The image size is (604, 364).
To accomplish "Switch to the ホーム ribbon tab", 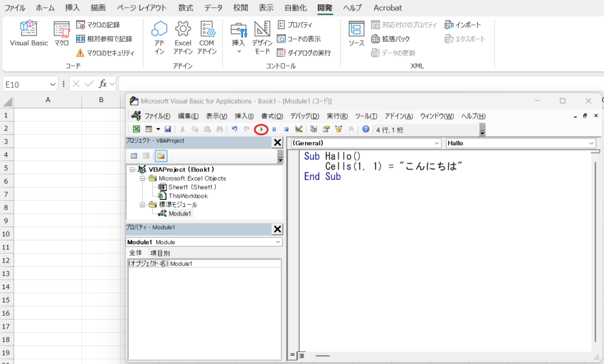I will [45, 8].
